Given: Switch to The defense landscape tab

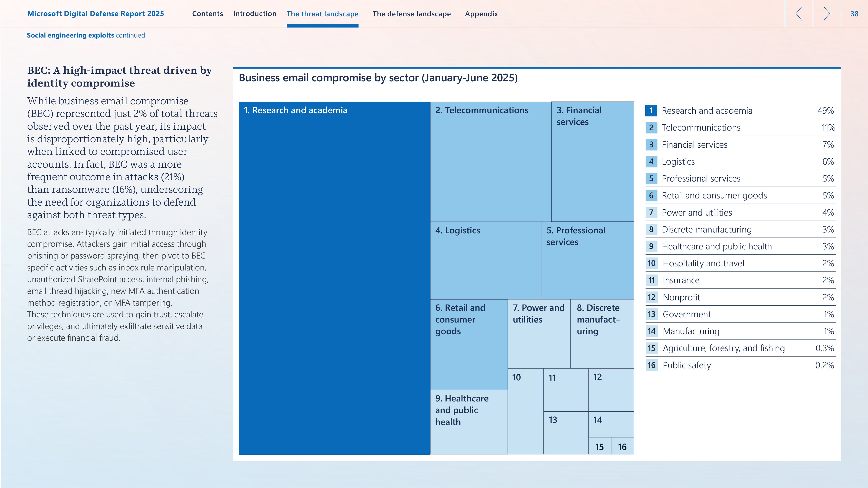Looking at the screenshot, I should pyautogui.click(x=411, y=14).
